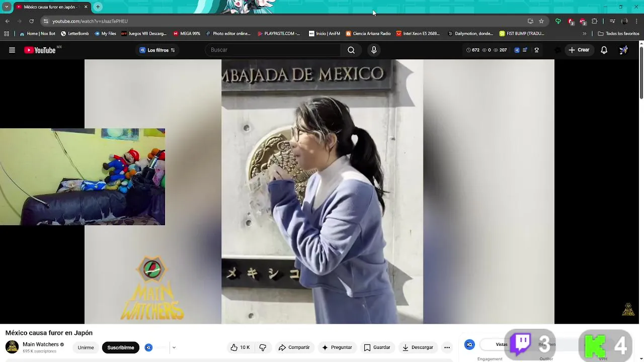Subscribe with the Suscribirme button
This screenshot has width=644, height=362.
(x=120, y=347)
